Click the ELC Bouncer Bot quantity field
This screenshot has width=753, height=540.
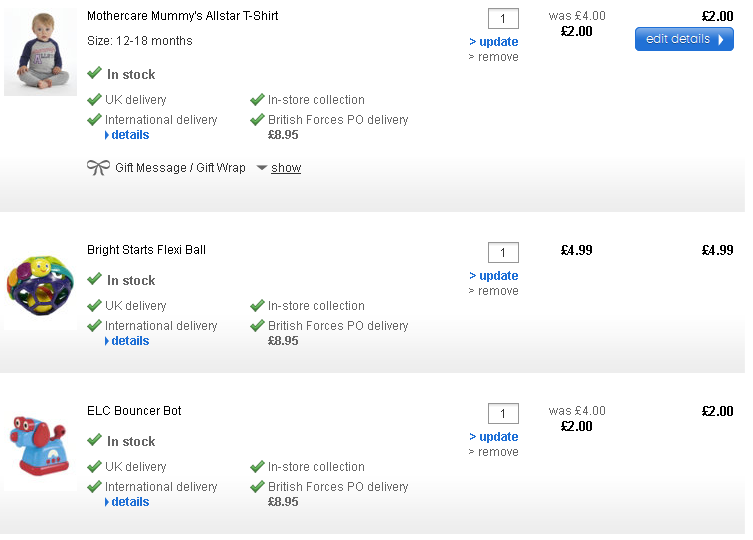point(503,414)
